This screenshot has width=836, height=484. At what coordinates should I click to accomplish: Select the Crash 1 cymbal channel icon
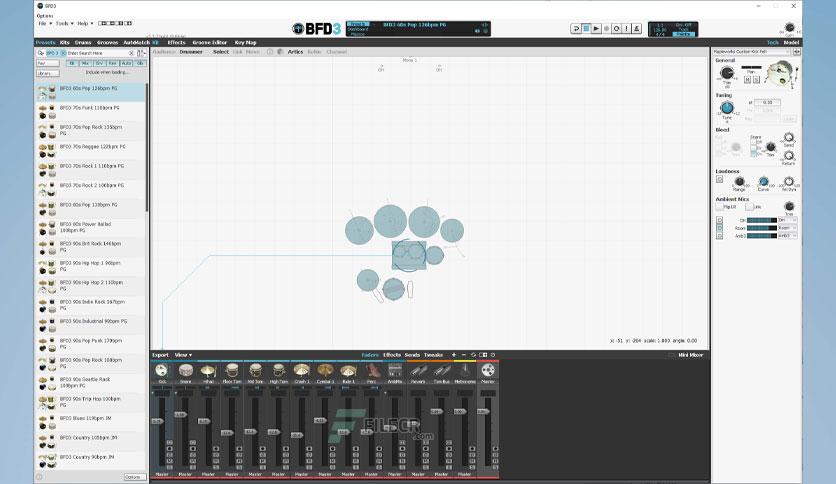tap(301, 370)
